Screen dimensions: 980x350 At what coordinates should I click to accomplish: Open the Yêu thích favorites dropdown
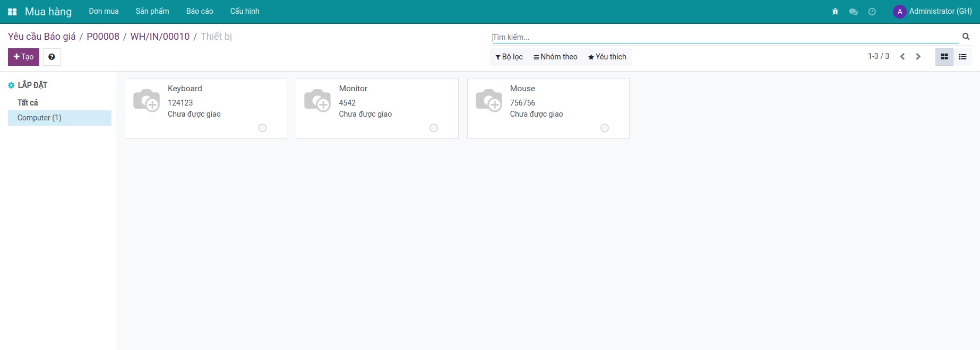point(607,57)
